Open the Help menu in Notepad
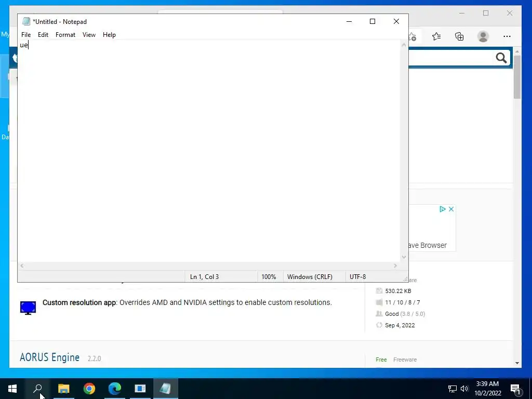532x399 pixels. [x=109, y=35]
